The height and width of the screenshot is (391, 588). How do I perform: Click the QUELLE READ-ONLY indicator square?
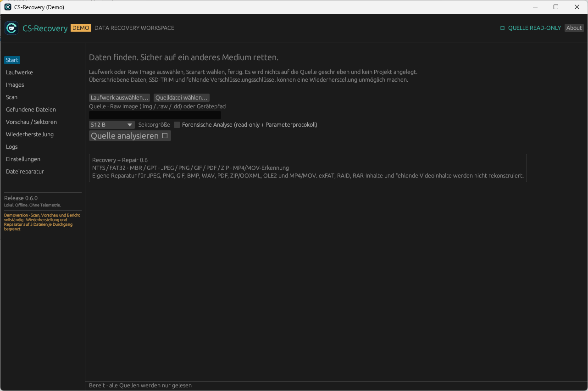point(502,28)
